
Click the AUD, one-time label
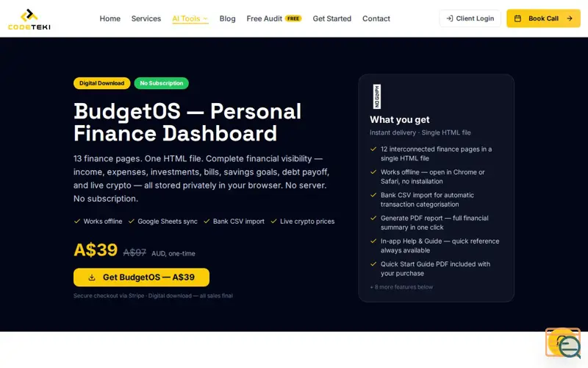(173, 253)
